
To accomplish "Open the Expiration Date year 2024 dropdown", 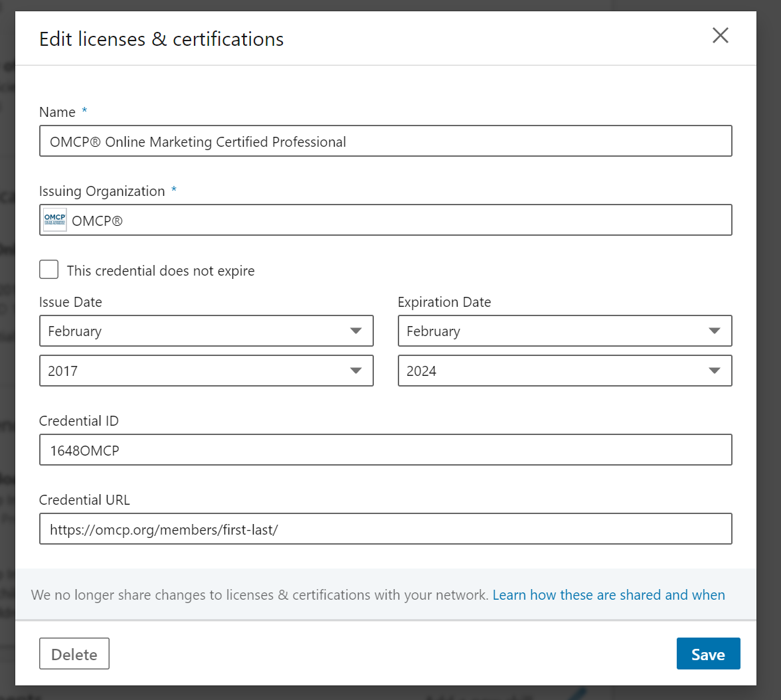I will [564, 371].
